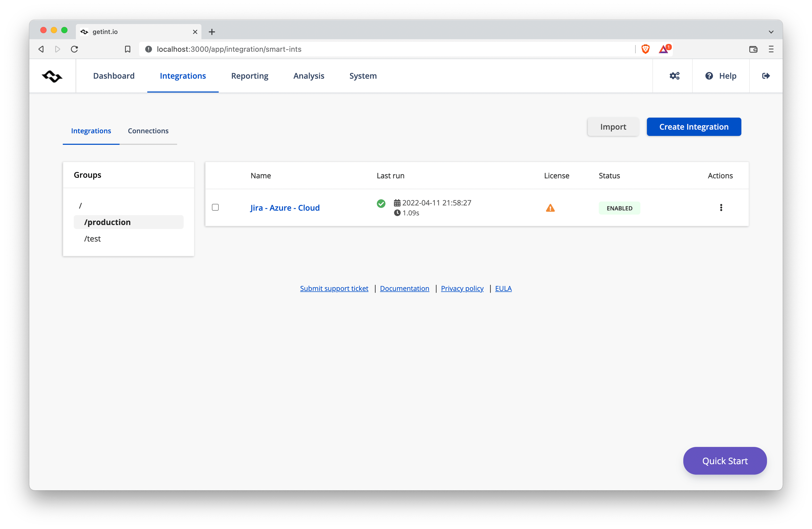Click the Last run column header
This screenshot has height=529, width=812.
(x=390, y=176)
